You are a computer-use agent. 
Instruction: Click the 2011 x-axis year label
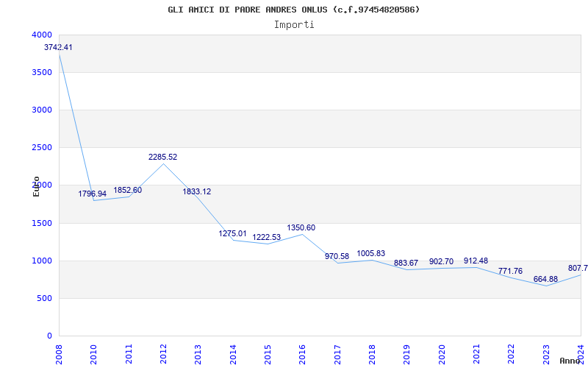click(x=129, y=355)
